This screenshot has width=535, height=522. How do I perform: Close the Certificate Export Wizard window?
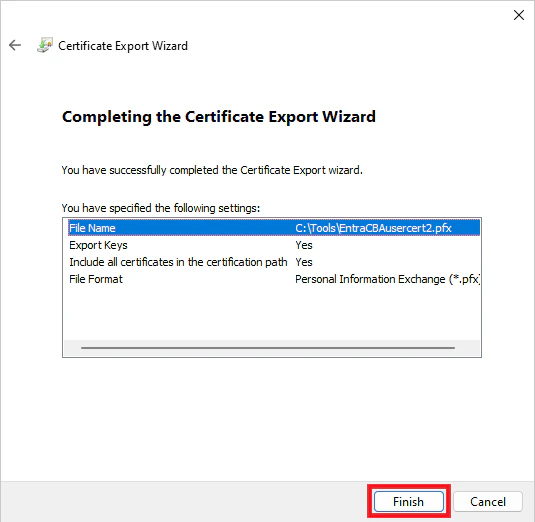[519, 15]
